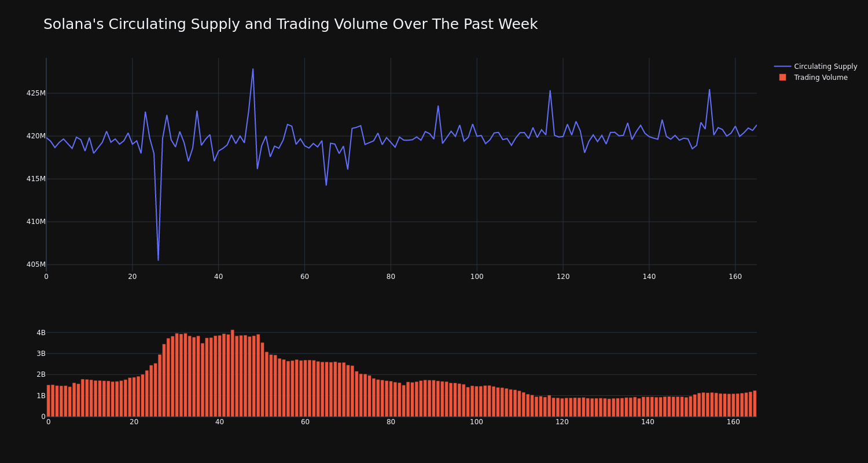
Task: Click x-axis label 100 on the supply chart
Action: (477, 277)
